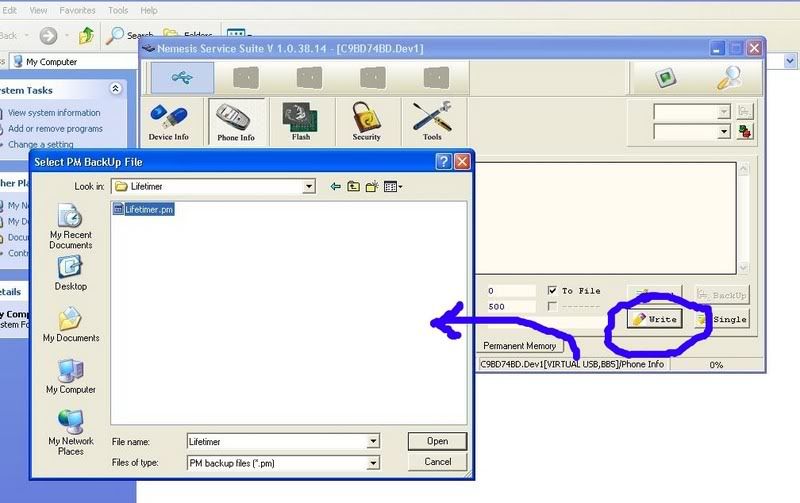Click the Single button in Nemesis
The image size is (800, 503).
(x=722, y=319)
